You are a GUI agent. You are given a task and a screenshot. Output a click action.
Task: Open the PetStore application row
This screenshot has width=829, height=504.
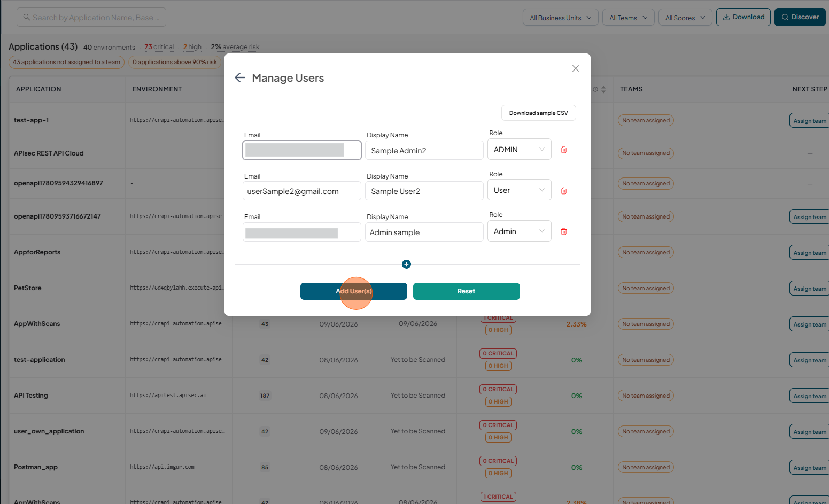tap(28, 288)
